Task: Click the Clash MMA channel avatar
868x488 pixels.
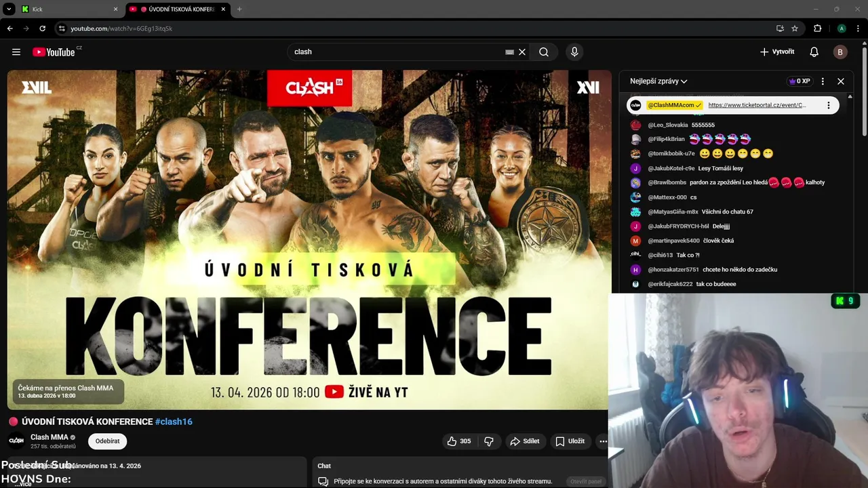Action: [16, 441]
